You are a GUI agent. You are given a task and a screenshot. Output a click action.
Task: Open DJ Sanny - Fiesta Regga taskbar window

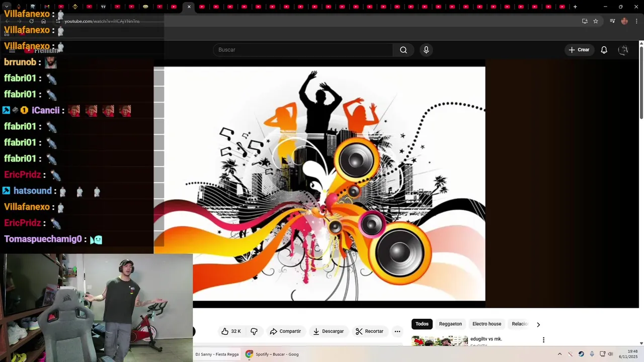(217, 354)
